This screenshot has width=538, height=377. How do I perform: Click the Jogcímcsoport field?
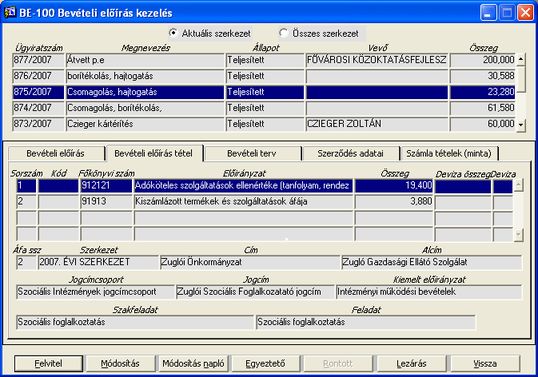(95, 292)
